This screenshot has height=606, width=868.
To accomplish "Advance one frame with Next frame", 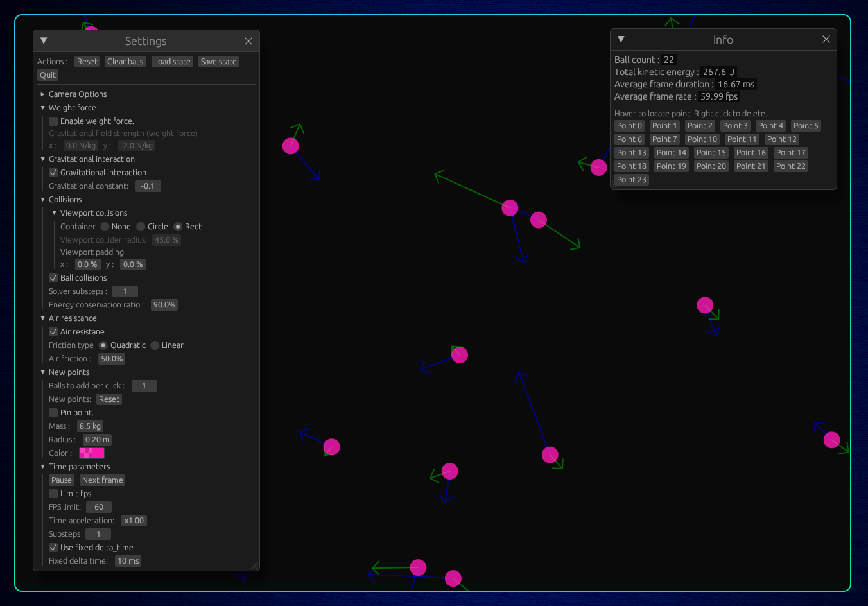I will 102,480.
